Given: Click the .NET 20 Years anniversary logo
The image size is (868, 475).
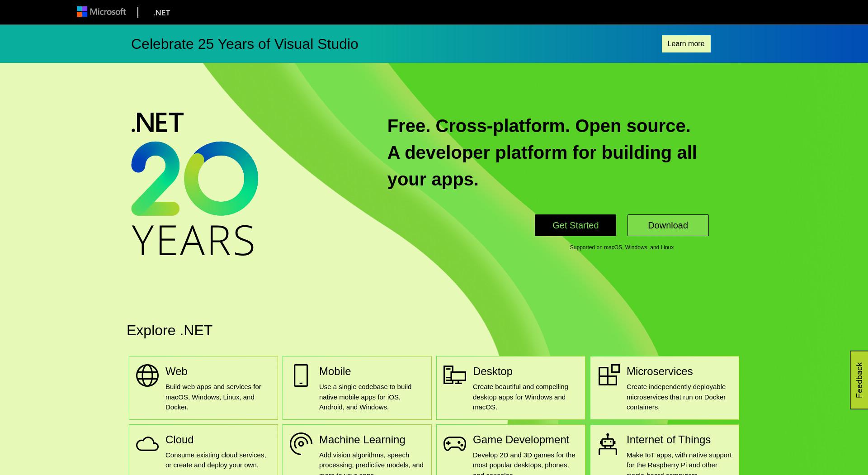Looking at the screenshot, I should [x=194, y=184].
